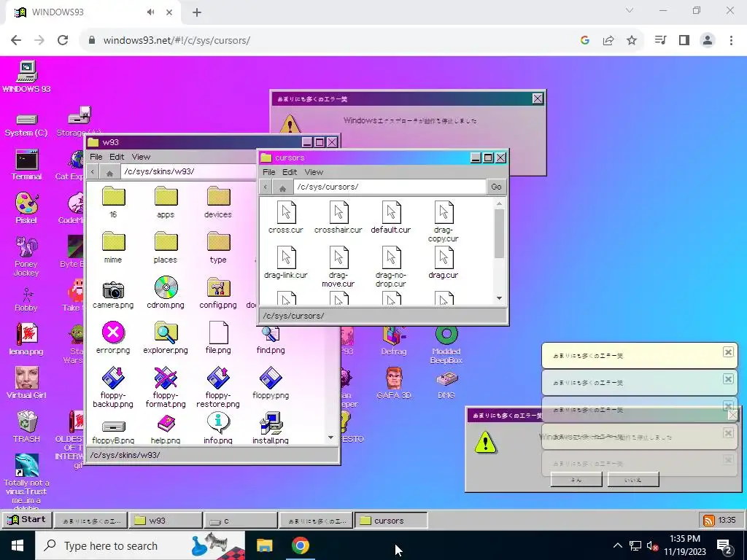Click browser address bar URL
The height and width of the screenshot is (560, 747).
click(177, 41)
